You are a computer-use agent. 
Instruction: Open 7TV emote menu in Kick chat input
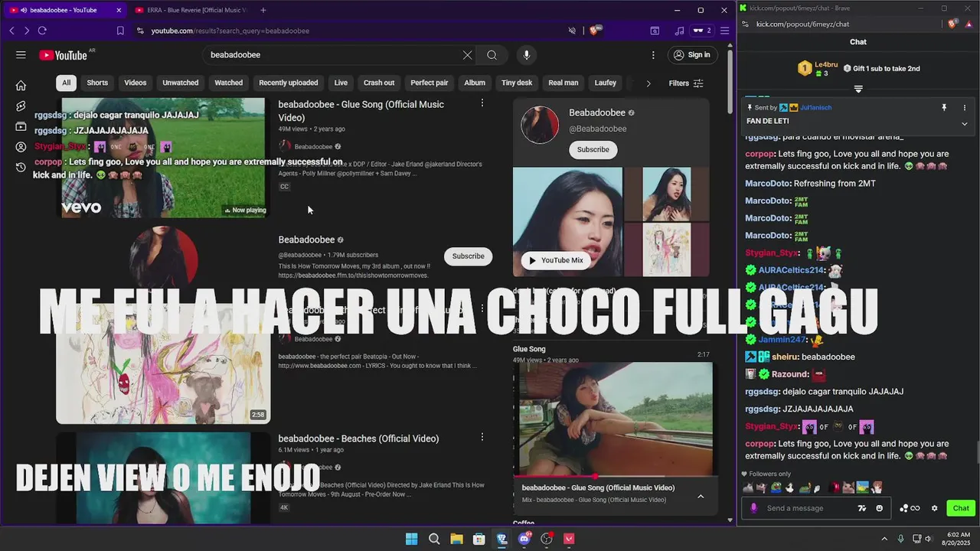point(862,508)
